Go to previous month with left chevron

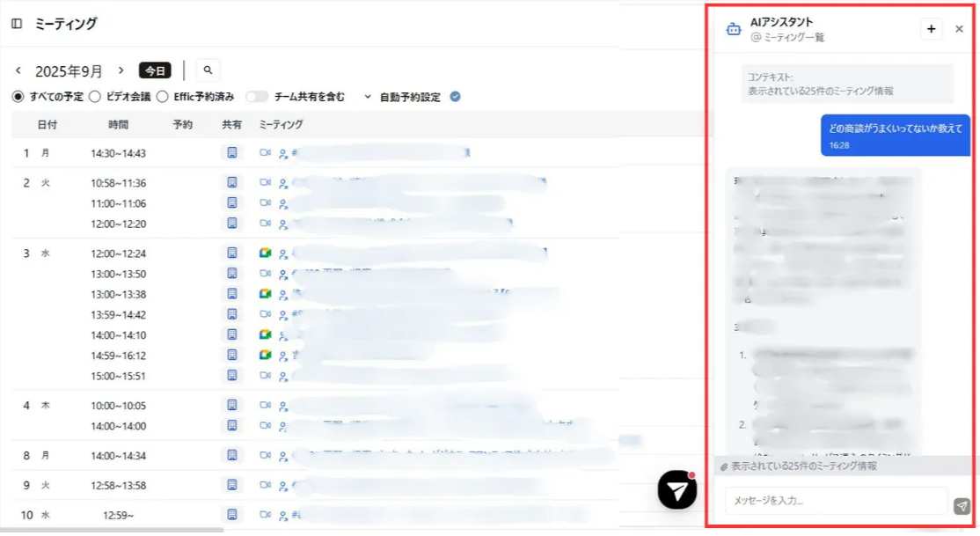pyautogui.click(x=18, y=70)
